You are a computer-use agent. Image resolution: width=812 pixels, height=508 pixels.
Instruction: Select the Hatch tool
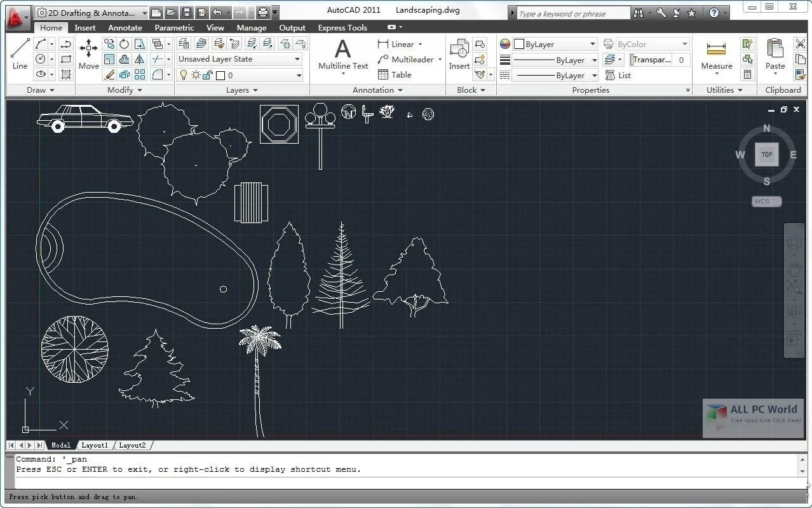tap(65, 74)
